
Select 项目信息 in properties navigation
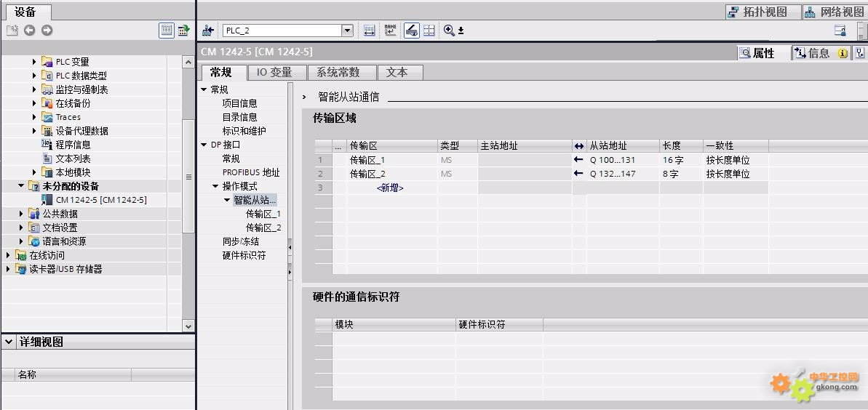coord(239,103)
